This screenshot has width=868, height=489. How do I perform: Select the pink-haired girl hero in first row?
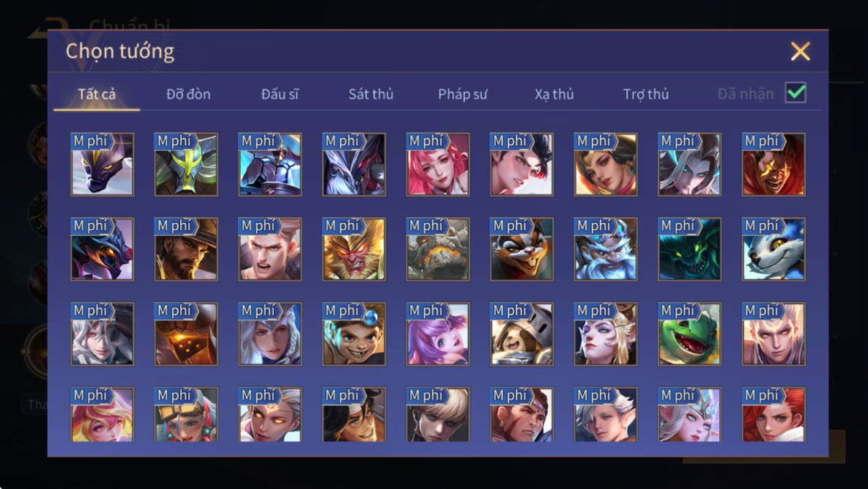(x=438, y=164)
